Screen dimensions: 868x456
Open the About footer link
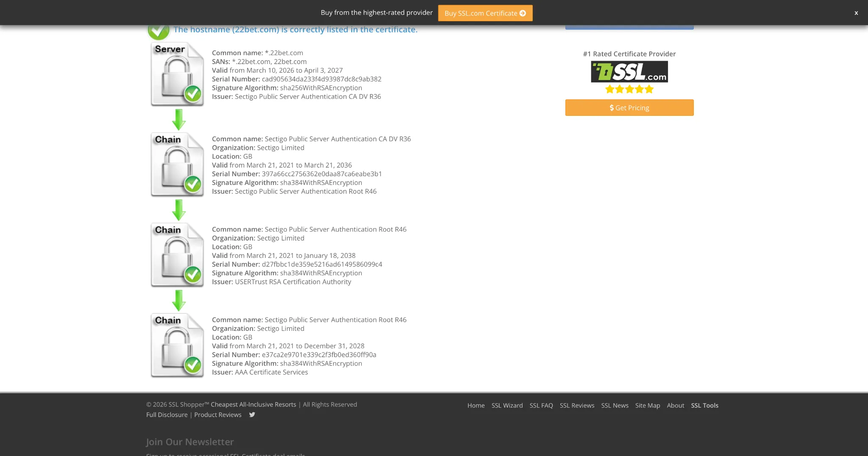click(x=676, y=406)
